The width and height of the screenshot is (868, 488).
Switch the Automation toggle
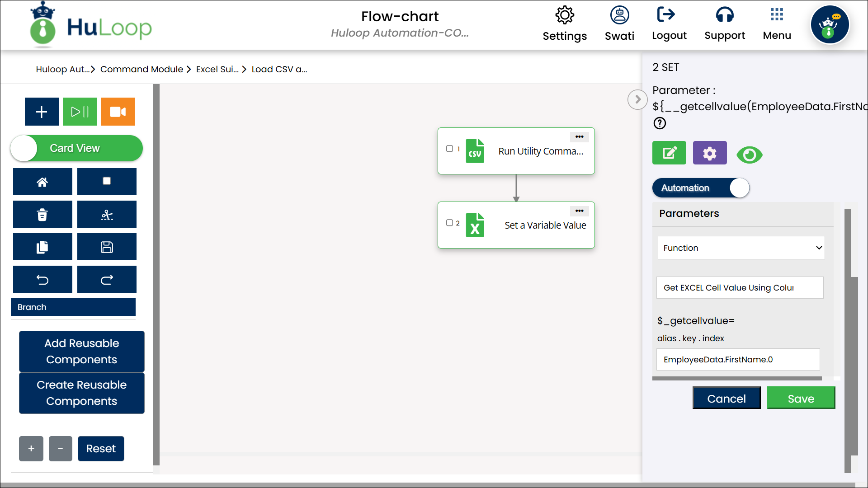point(701,188)
